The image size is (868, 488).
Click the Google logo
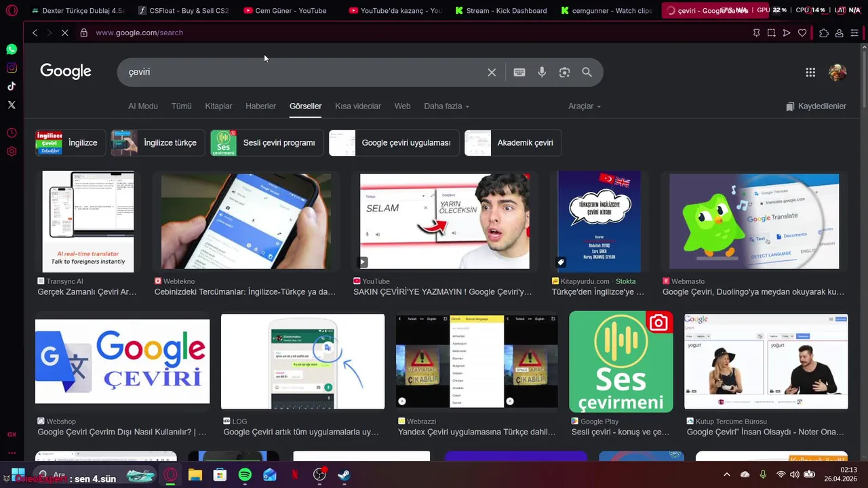pyautogui.click(x=66, y=72)
